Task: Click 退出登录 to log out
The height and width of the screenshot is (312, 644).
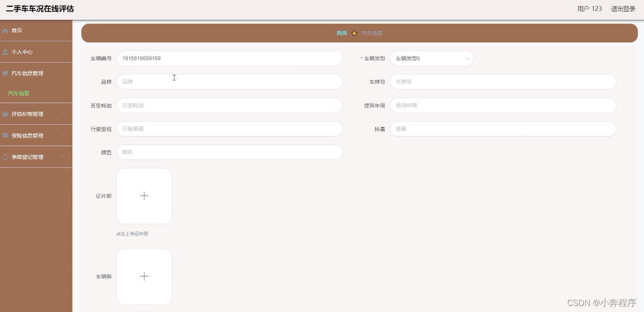Action: [x=623, y=9]
